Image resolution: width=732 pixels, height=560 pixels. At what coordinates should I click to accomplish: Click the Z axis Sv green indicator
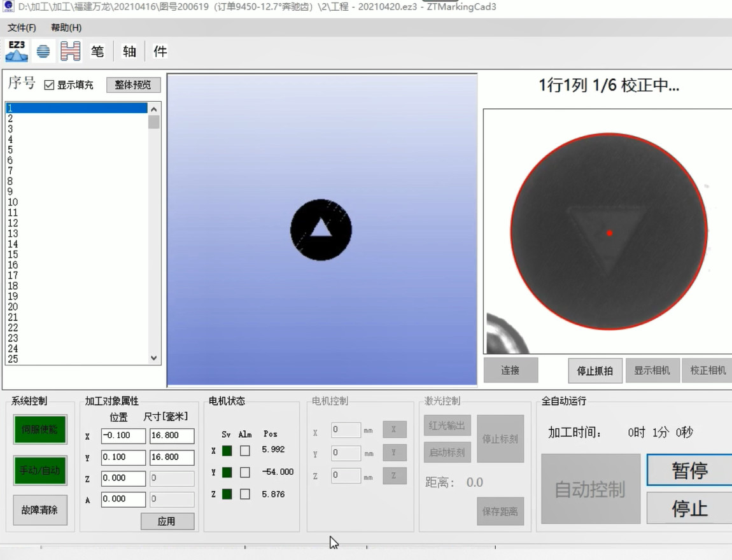tap(227, 494)
